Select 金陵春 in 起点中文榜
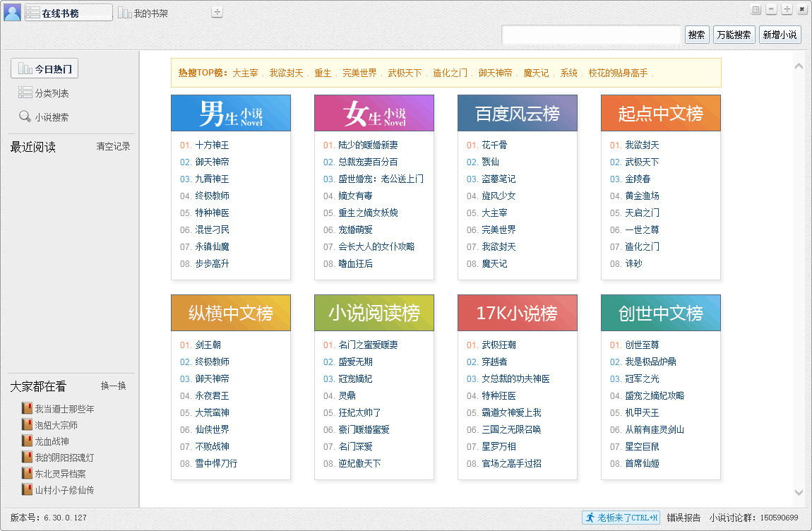 coord(638,179)
